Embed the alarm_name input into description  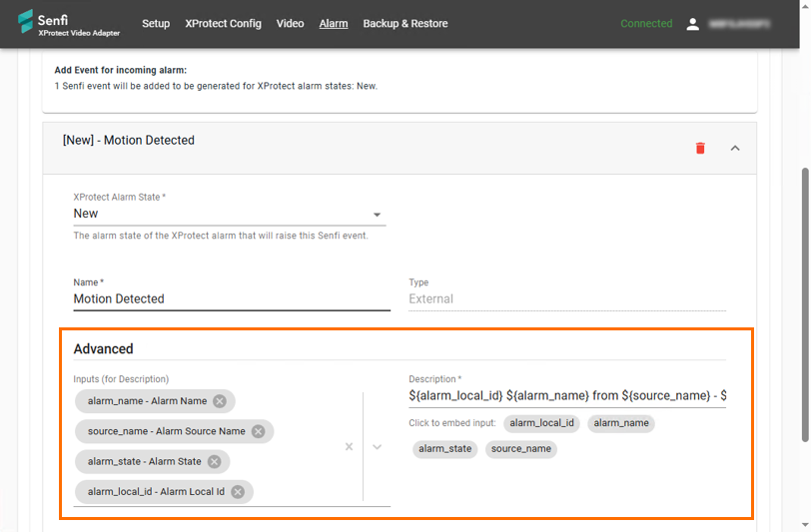620,423
